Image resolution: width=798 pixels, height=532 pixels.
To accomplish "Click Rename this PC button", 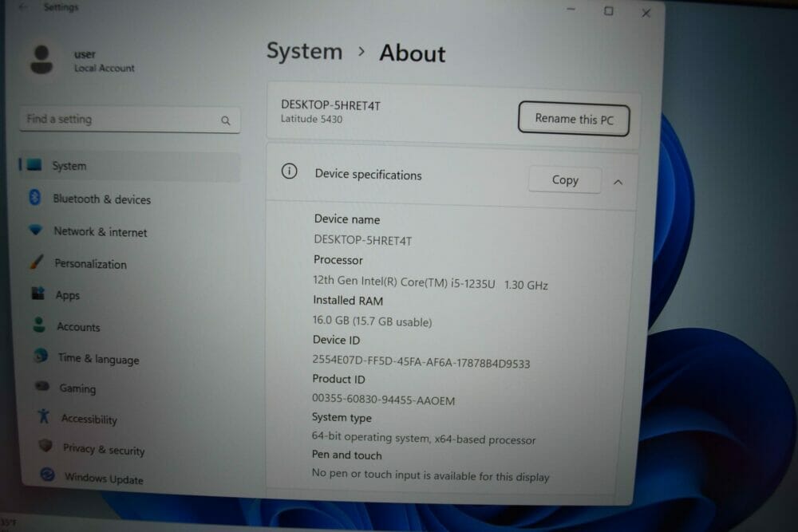I will click(574, 119).
